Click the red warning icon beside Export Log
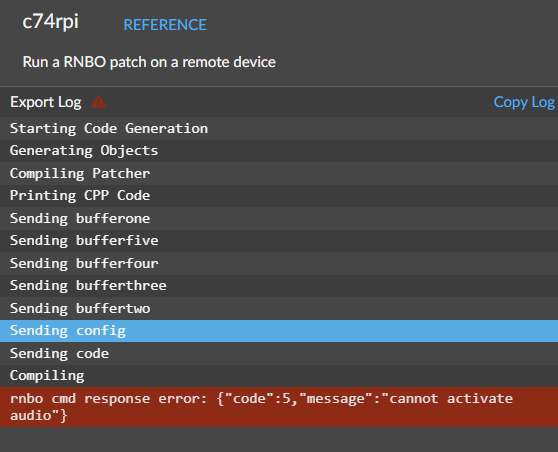 [x=98, y=102]
